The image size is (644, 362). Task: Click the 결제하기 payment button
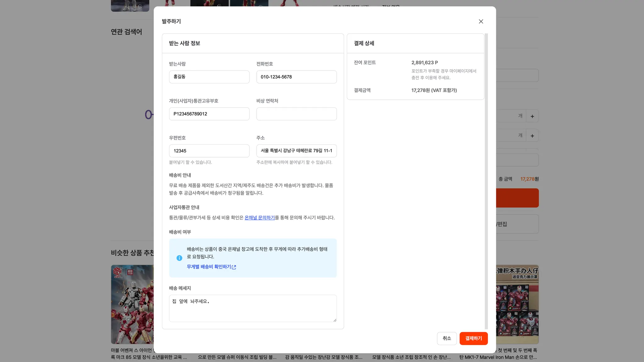[x=473, y=338]
